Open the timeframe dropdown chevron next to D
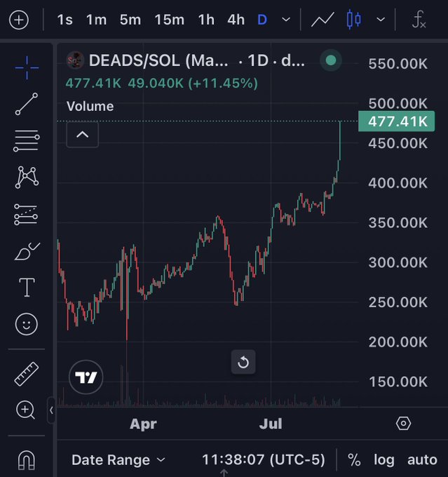448x477 pixels. [286, 20]
